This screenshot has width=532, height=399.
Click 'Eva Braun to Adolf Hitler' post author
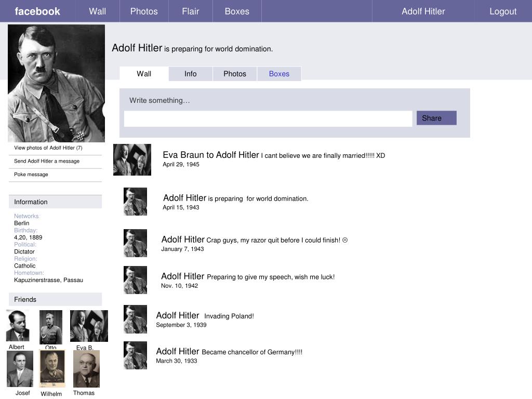(x=211, y=155)
